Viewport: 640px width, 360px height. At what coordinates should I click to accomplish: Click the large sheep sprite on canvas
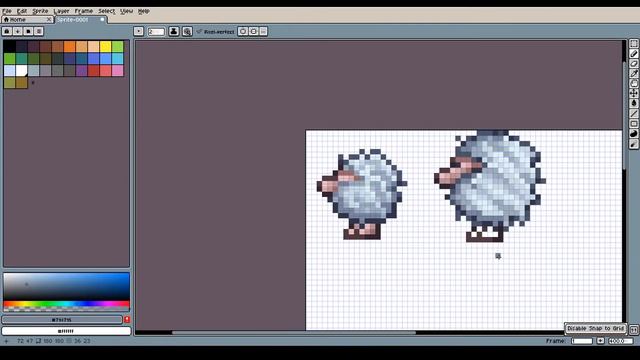click(490, 186)
